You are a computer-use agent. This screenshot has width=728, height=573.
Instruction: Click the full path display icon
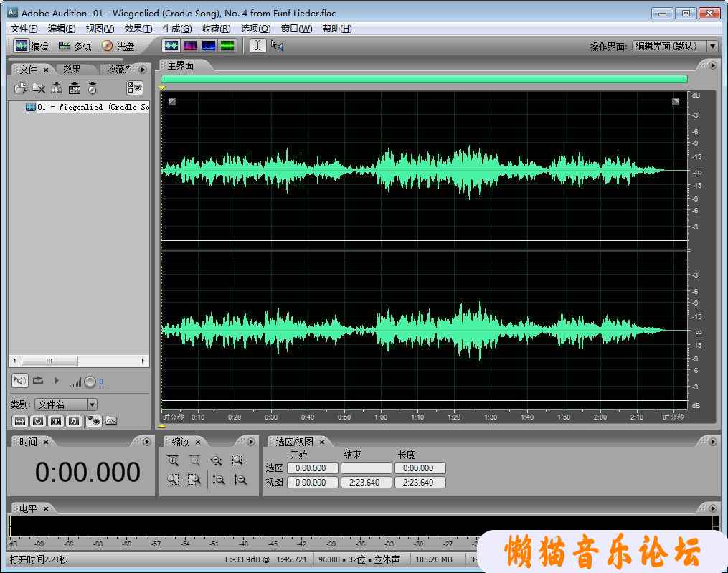(x=111, y=421)
